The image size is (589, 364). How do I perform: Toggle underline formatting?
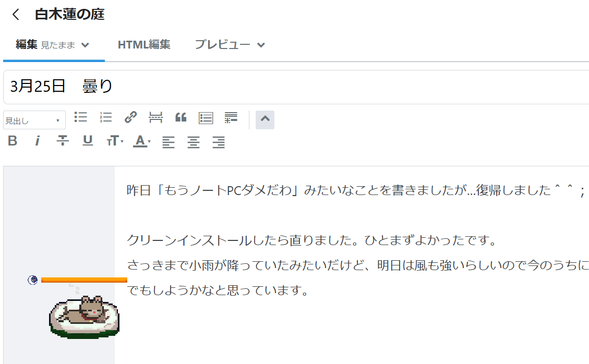88,141
